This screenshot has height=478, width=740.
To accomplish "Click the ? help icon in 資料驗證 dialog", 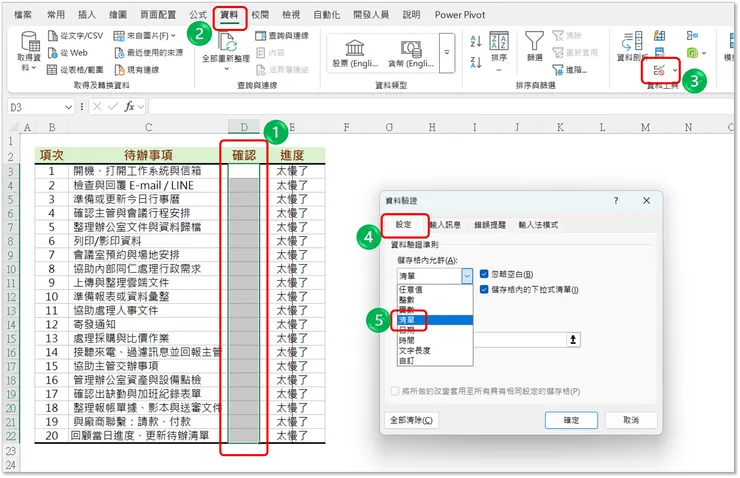I will point(616,201).
